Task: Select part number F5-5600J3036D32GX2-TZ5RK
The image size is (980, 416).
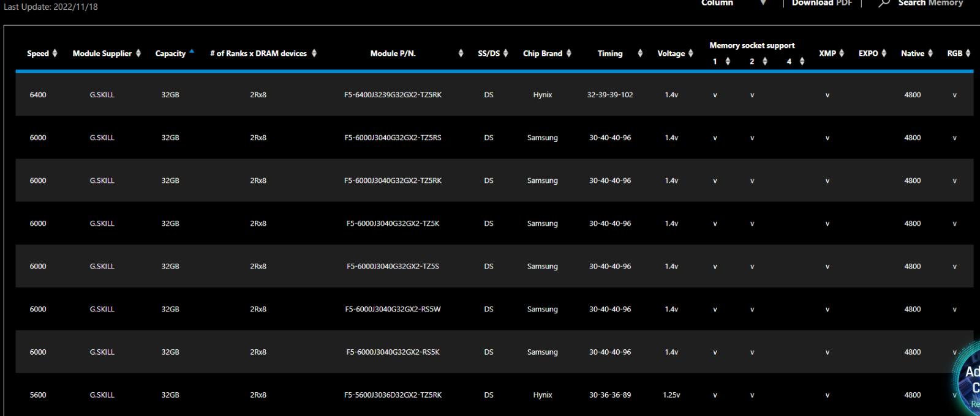Action: [393, 395]
